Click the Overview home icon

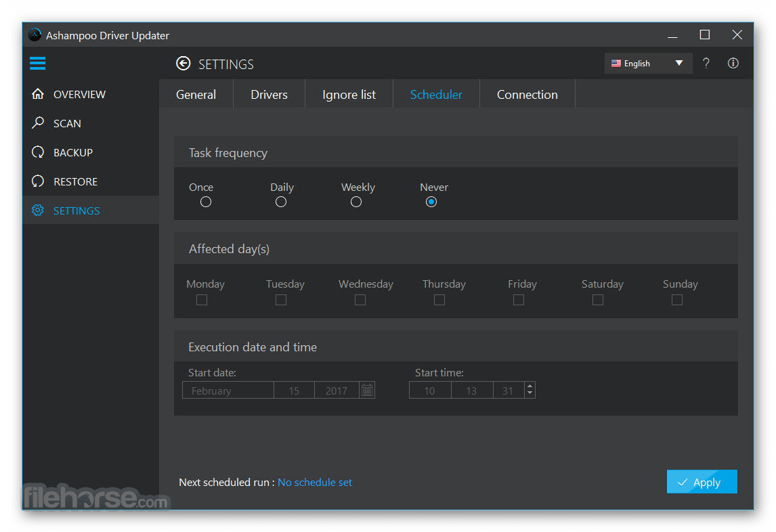(x=38, y=94)
